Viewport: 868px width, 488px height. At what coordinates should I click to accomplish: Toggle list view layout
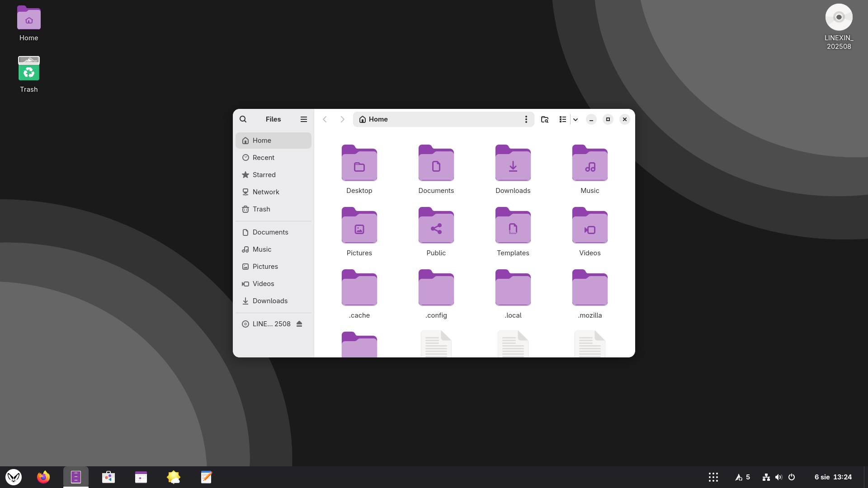pos(562,119)
